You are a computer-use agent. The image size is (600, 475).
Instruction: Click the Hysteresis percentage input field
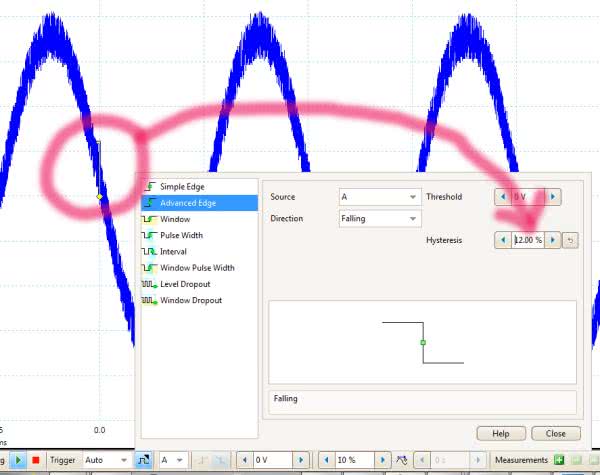coord(527,240)
